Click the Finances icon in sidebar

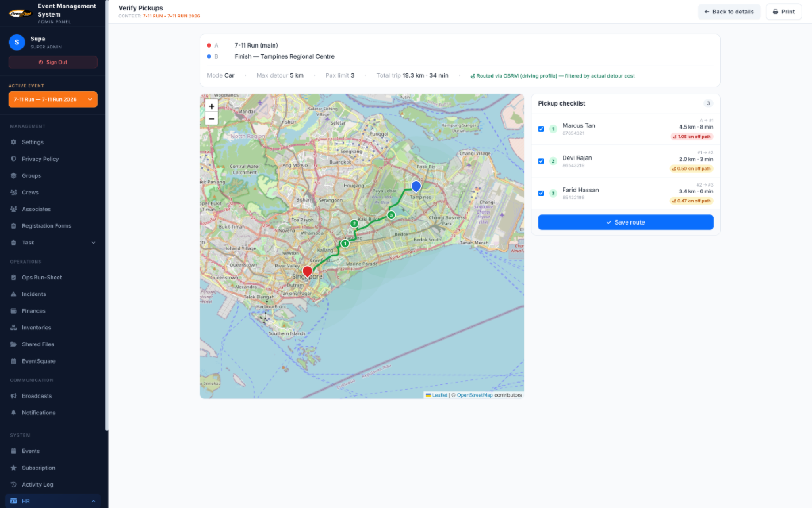(x=13, y=311)
